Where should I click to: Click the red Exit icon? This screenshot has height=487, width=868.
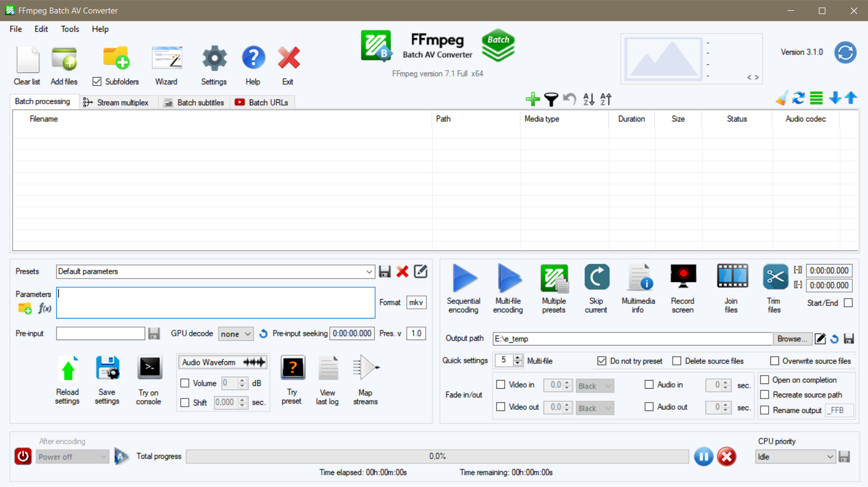289,58
